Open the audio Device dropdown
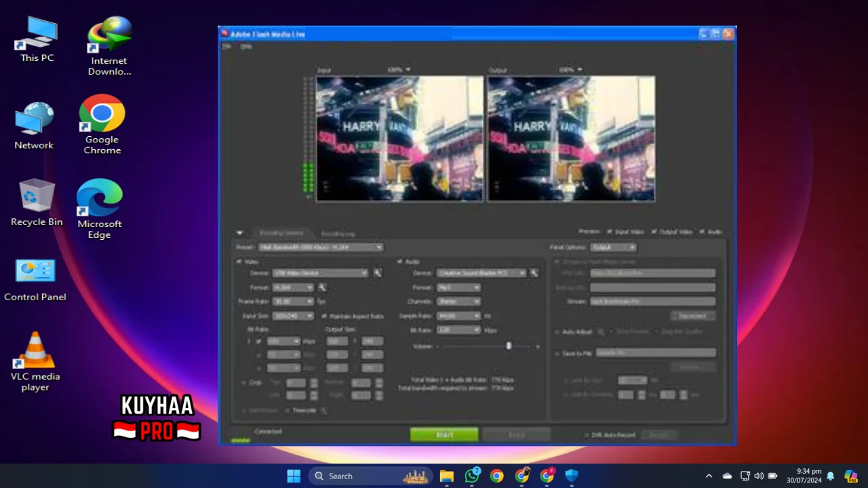The height and width of the screenshot is (488, 868). point(481,273)
